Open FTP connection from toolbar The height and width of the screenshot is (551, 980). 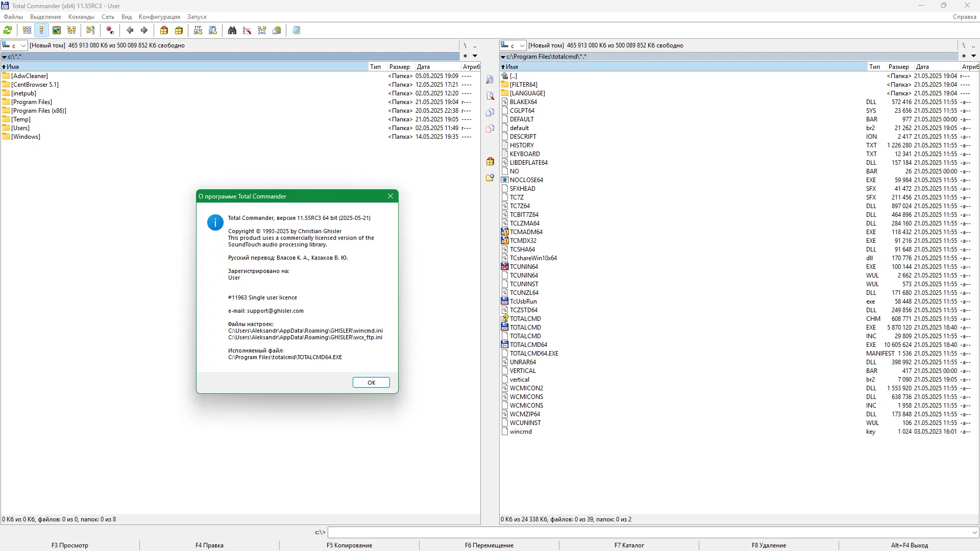tap(198, 31)
